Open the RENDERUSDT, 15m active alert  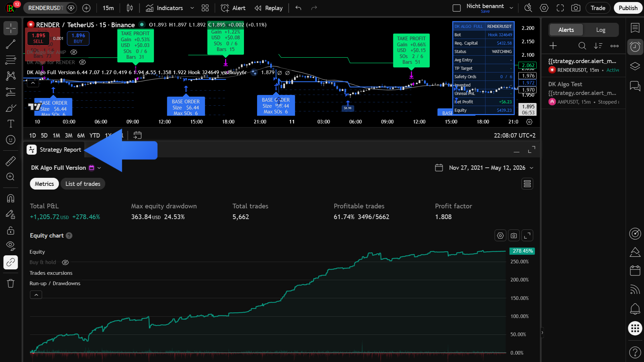coord(583,65)
